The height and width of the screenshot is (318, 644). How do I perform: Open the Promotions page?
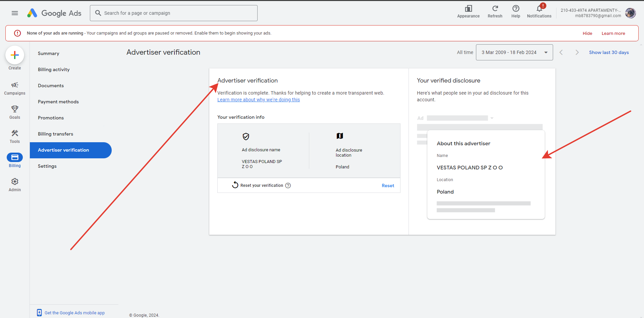point(51,118)
